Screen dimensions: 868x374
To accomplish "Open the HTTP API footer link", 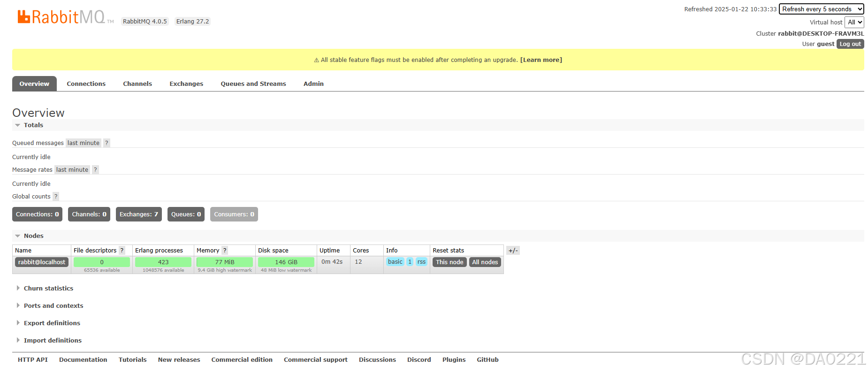I will click(33, 360).
